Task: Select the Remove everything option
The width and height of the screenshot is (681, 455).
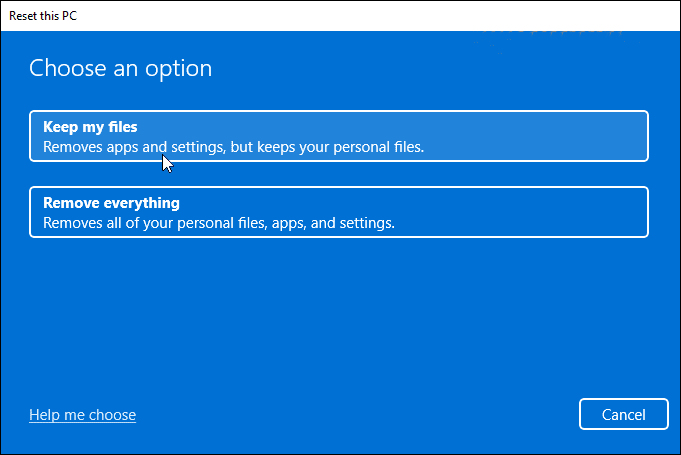Action: pyautogui.click(x=339, y=212)
